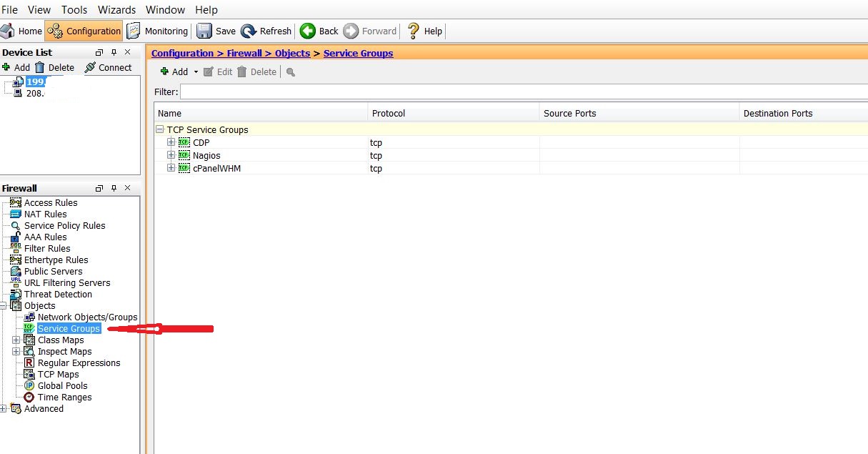This screenshot has height=454, width=868.
Task: Open the Window menu
Action: (165, 10)
